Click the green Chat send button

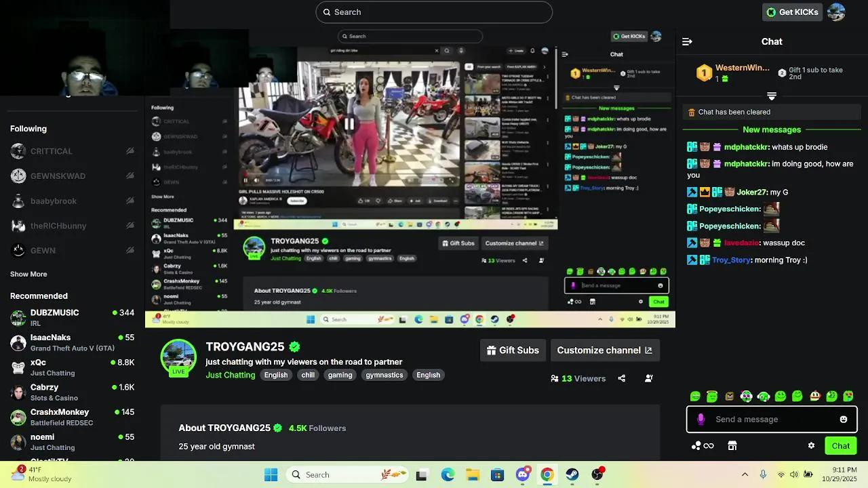(841, 446)
